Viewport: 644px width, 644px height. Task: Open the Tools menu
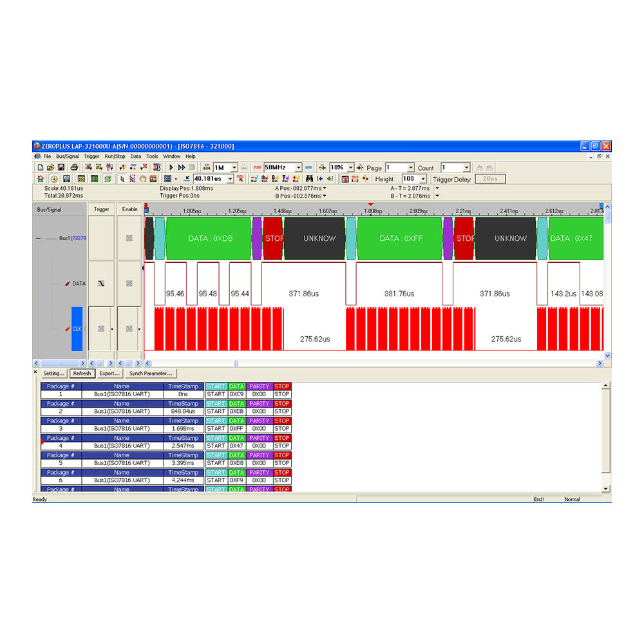(152, 156)
